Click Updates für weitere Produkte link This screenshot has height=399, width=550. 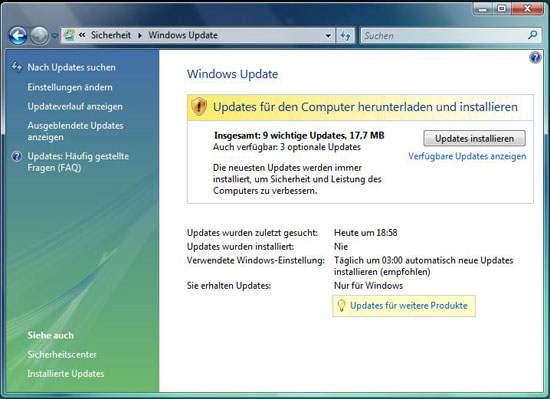409,306
